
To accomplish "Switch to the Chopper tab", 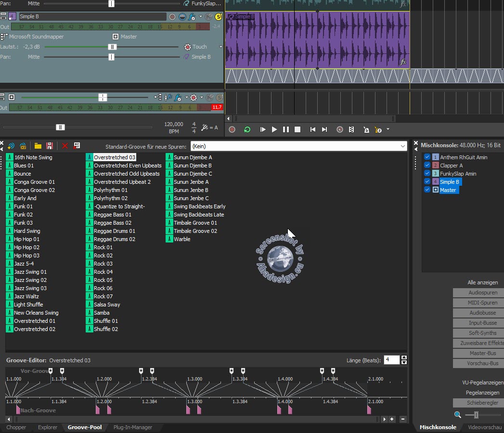I will point(16,427).
